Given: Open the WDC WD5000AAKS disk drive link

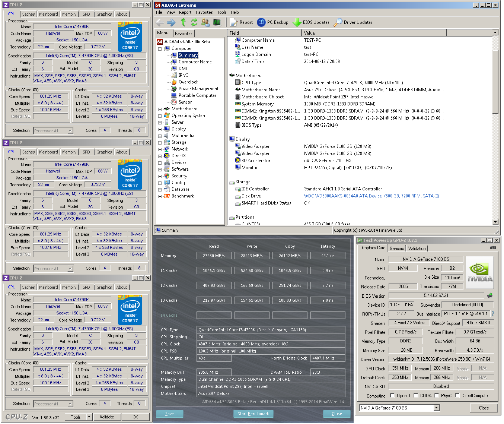Looking at the screenshot, I should point(371,196).
